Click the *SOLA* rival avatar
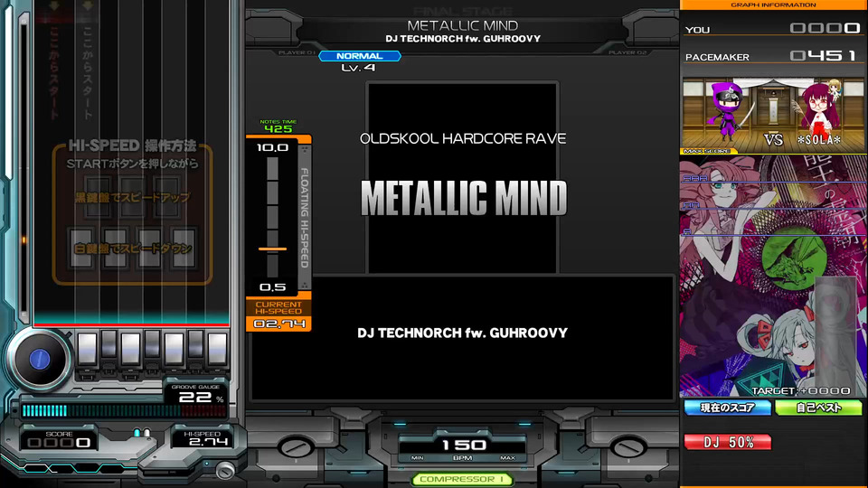The width and height of the screenshot is (868, 488). pyautogui.click(x=817, y=109)
